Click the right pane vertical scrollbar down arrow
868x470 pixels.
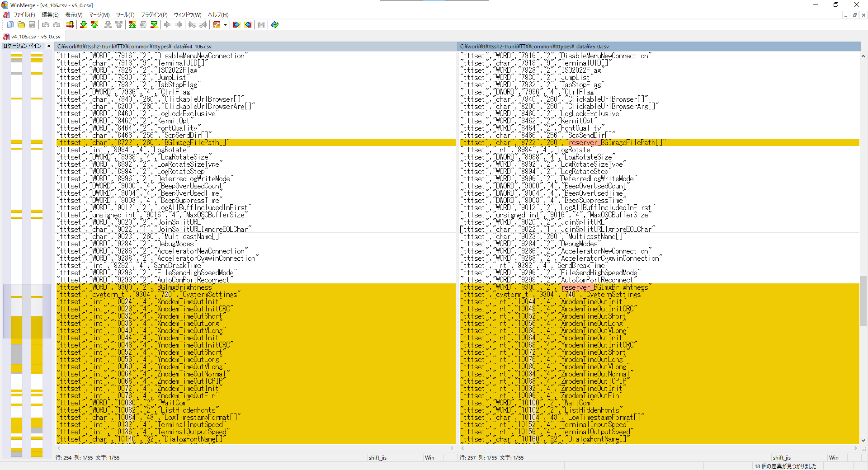click(863, 441)
